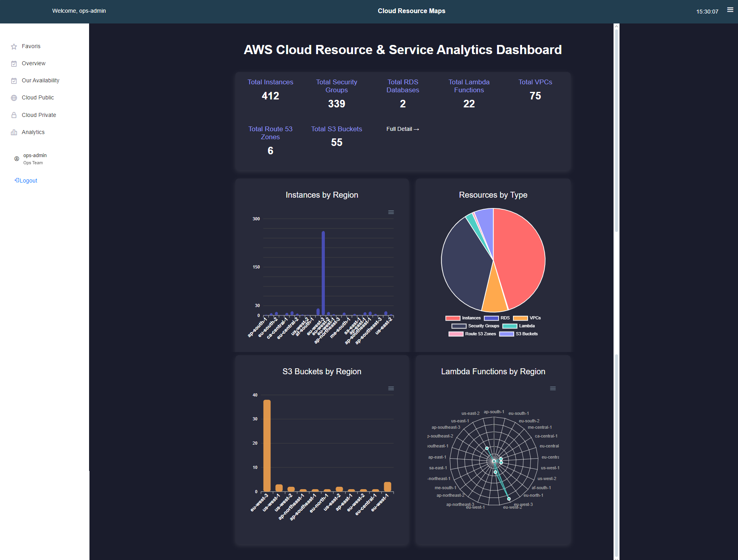Click the Welcome, ops-admin text

pyautogui.click(x=79, y=11)
